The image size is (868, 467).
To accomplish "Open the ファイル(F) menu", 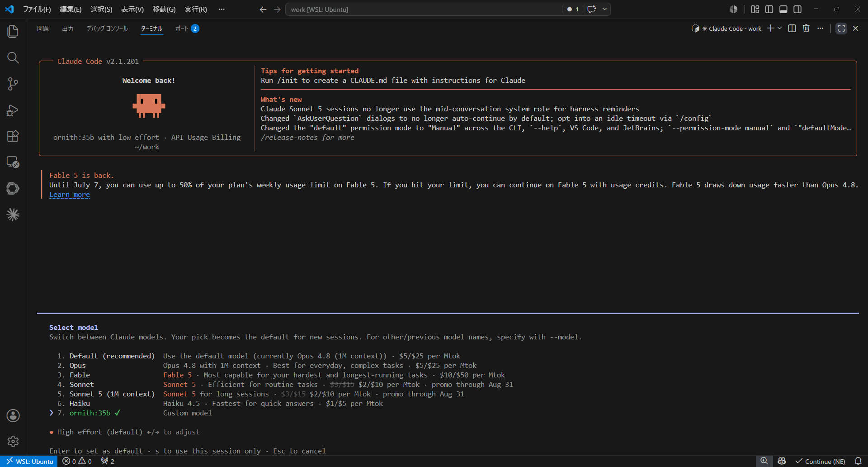I will coord(37,9).
